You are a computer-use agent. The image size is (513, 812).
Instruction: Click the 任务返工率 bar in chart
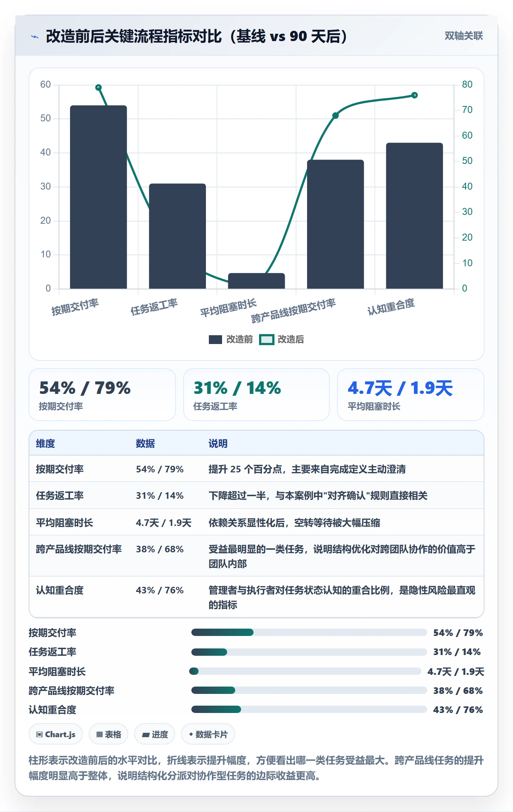pos(177,236)
